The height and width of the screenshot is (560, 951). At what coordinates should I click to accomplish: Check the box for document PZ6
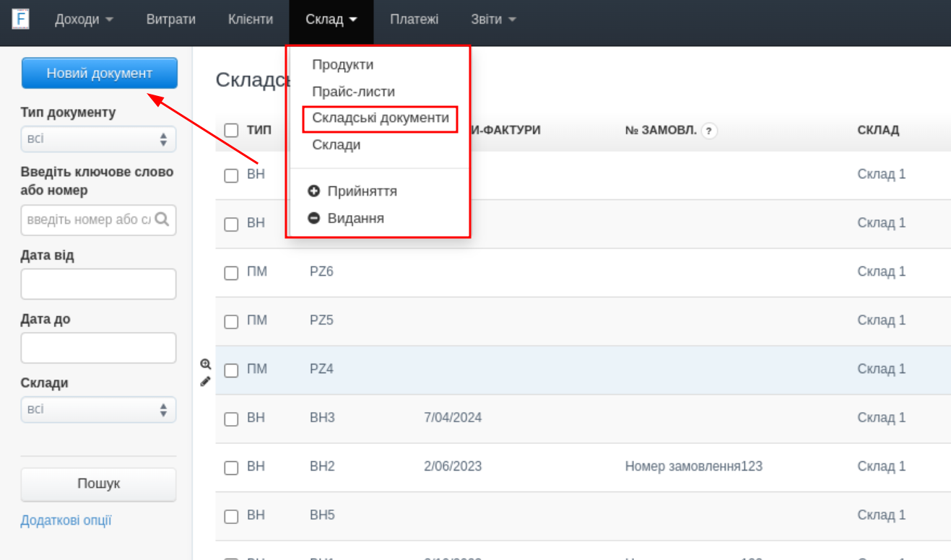(x=231, y=273)
